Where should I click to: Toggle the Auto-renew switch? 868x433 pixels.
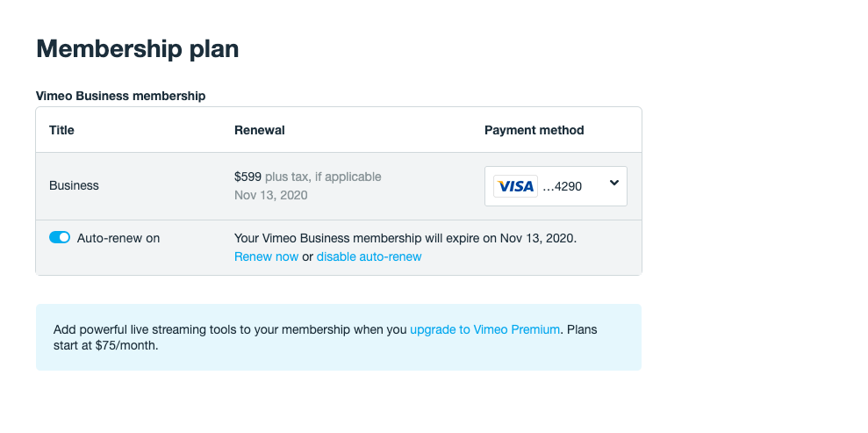pos(60,237)
